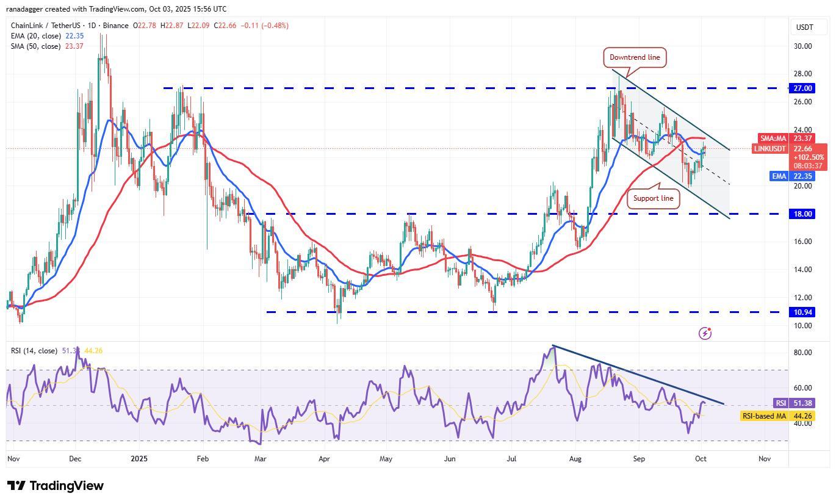Click the lightning bolt event icon
This screenshot has height=504, width=836.
[705, 333]
